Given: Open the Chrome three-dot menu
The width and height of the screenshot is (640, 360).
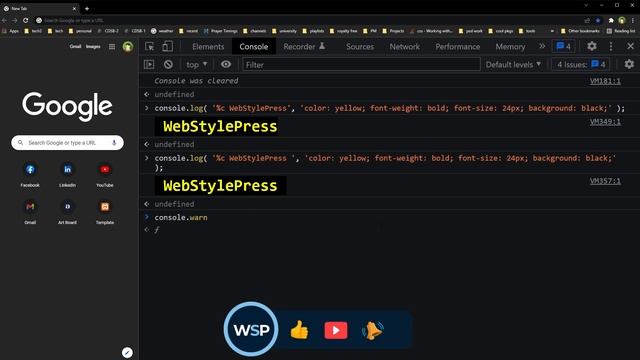Looking at the screenshot, I should click(633, 20).
